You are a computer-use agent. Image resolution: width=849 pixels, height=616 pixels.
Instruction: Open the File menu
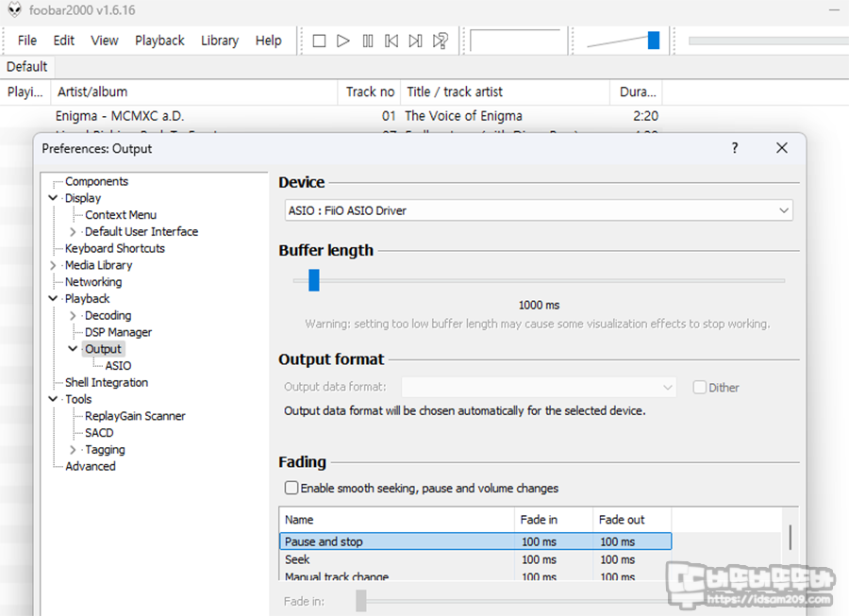coord(27,41)
